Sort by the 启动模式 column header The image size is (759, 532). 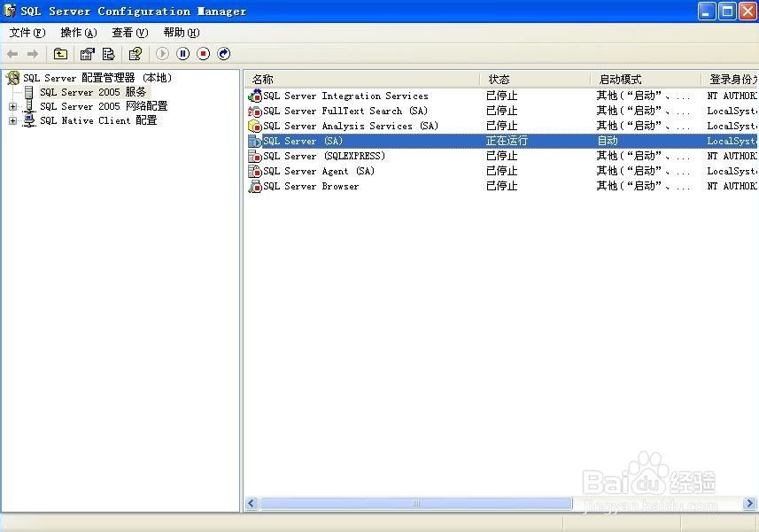pyautogui.click(x=646, y=80)
